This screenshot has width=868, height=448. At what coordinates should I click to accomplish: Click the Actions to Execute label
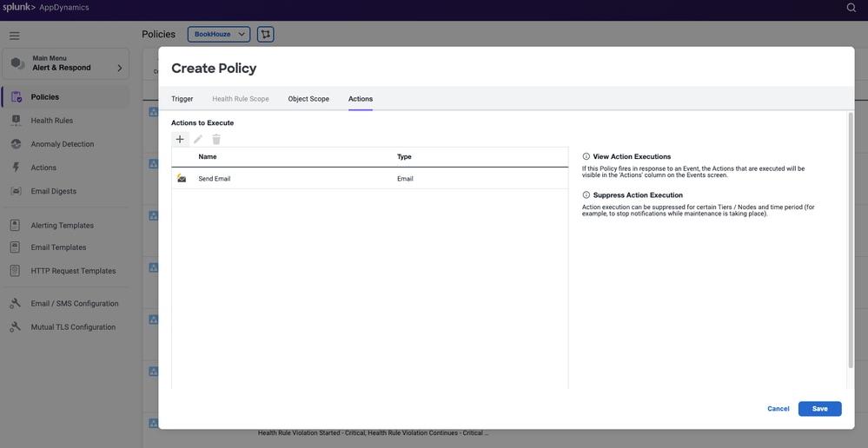coord(202,122)
